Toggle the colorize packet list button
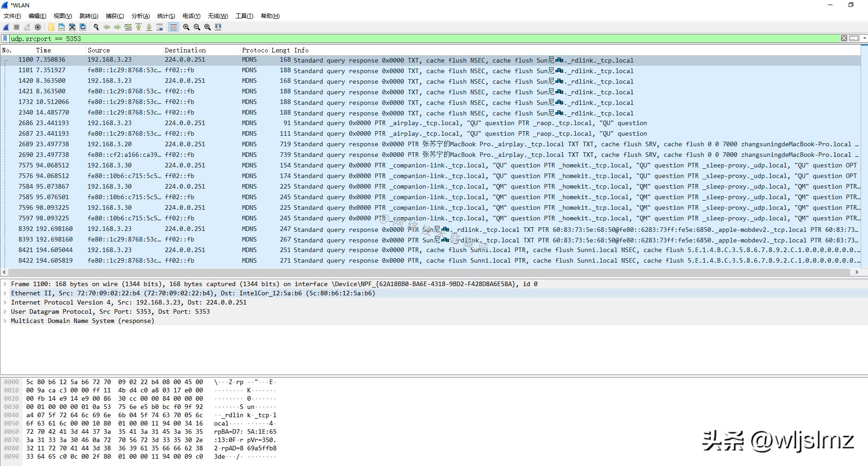 click(x=173, y=27)
